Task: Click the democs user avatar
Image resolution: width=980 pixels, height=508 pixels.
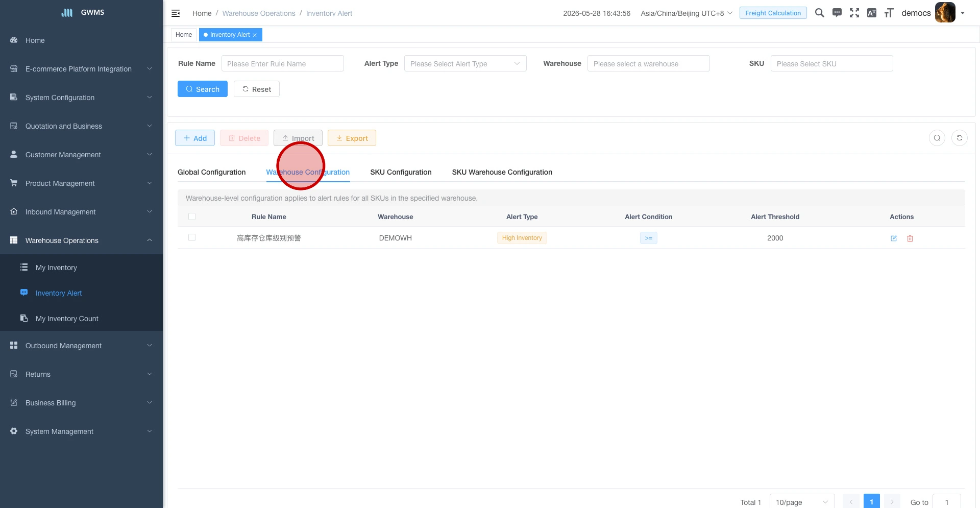Action: pos(945,13)
